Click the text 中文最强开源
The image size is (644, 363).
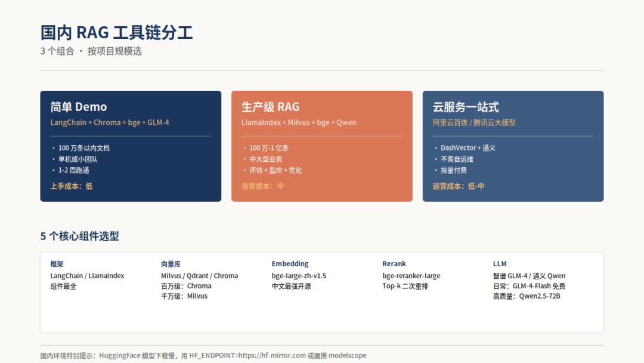[291, 286]
